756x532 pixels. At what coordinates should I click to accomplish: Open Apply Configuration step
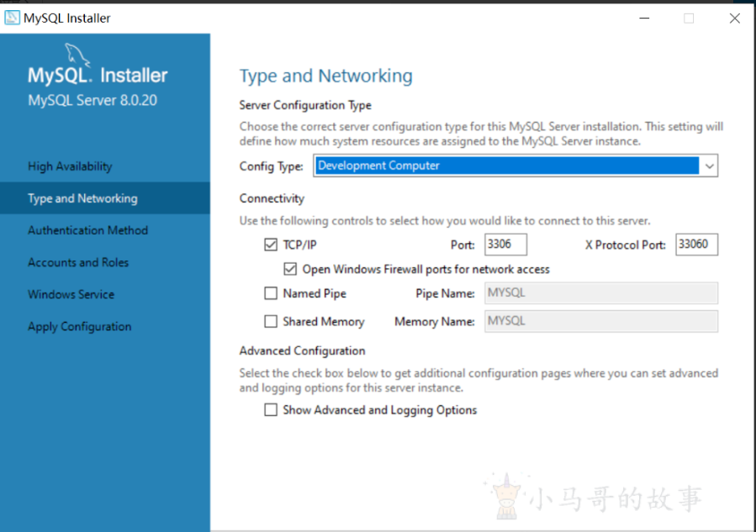coord(80,327)
